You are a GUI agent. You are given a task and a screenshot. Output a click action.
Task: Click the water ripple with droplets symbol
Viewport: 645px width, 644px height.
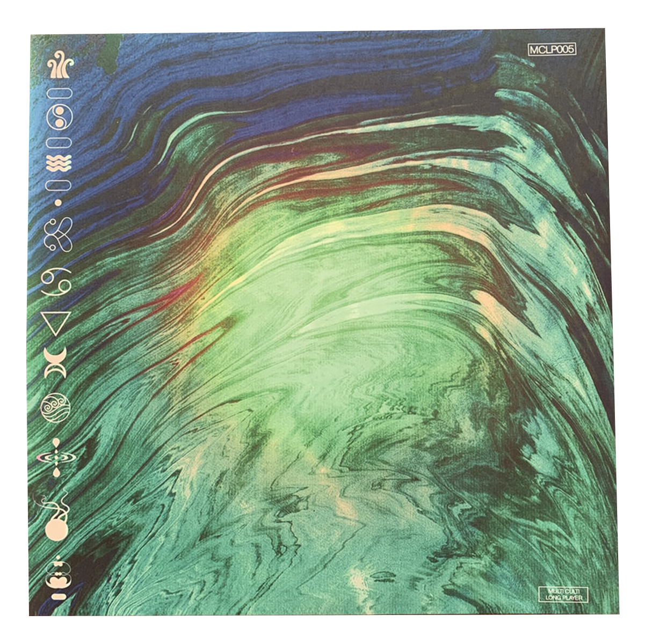56,458
